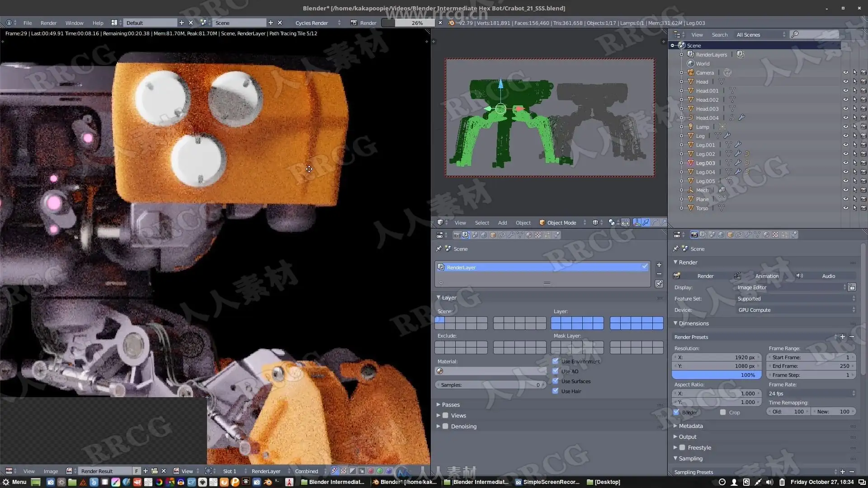
Task: Enable the Crop checkbox
Action: 723,412
